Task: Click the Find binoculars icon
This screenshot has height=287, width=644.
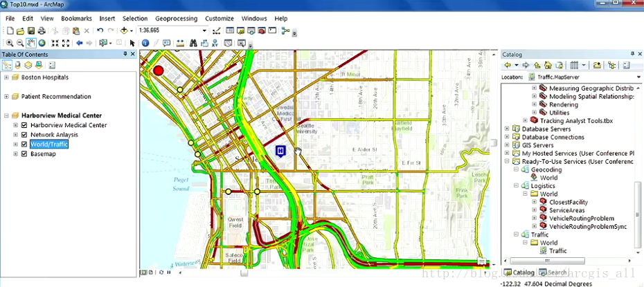Action: click(x=193, y=43)
